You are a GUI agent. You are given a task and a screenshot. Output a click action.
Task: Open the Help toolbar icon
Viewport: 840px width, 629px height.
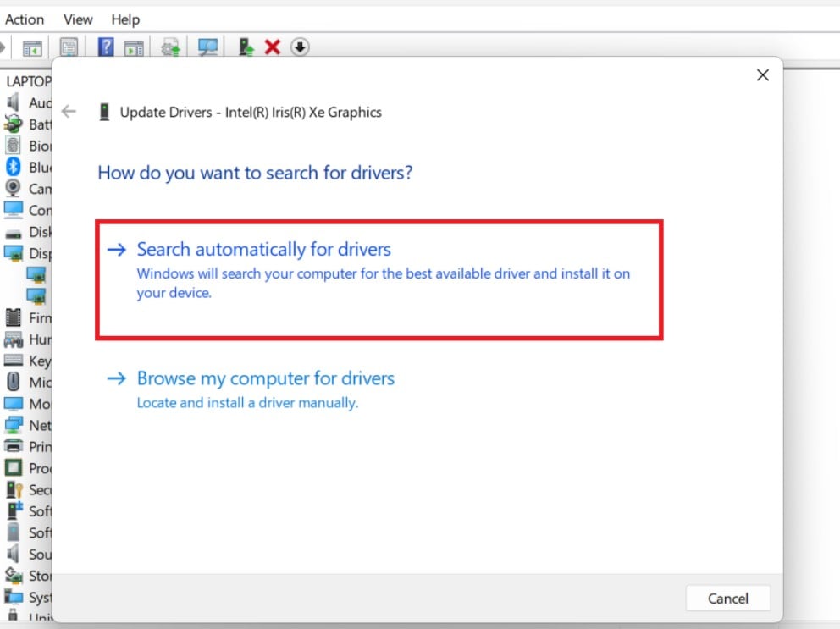pyautogui.click(x=105, y=47)
